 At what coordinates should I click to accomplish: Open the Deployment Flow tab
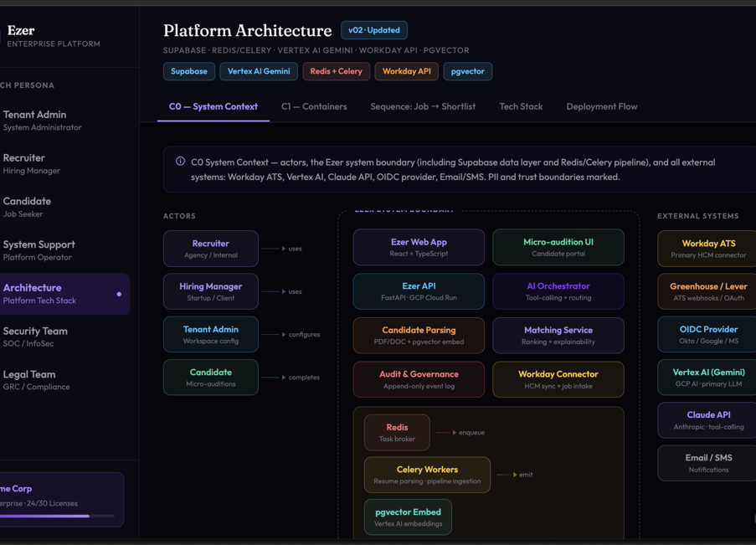[x=602, y=106]
